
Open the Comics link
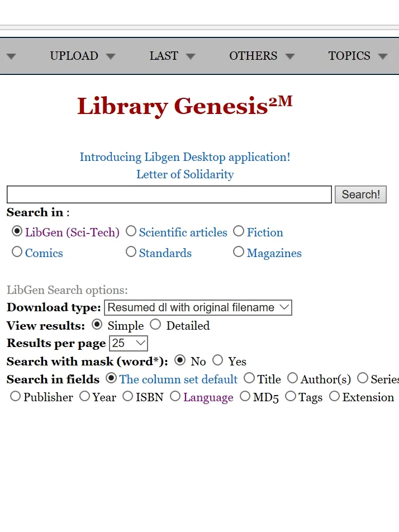point(44,253)
